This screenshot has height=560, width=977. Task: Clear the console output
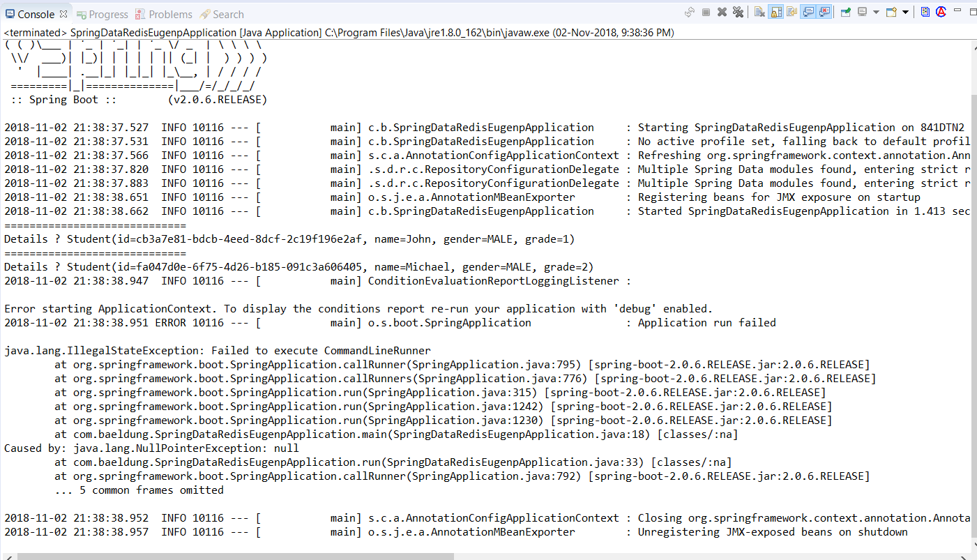click(759, 12)
